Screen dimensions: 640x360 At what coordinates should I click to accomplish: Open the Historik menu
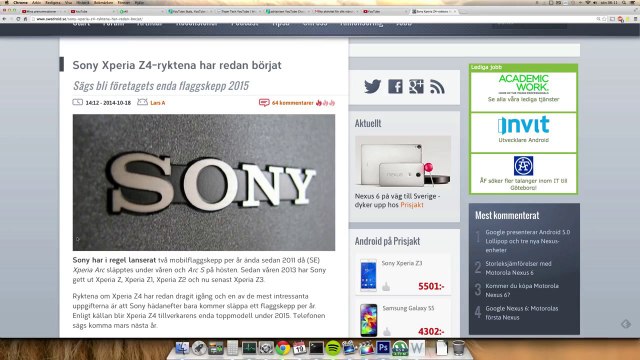[x=83, y=2]
